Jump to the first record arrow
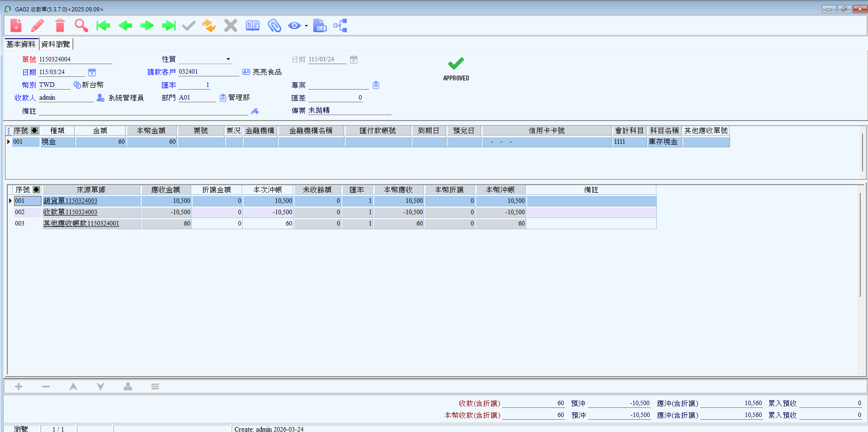The width and height of the screenshot is (868, 432). pyautogui.click(x=103, y=25)
